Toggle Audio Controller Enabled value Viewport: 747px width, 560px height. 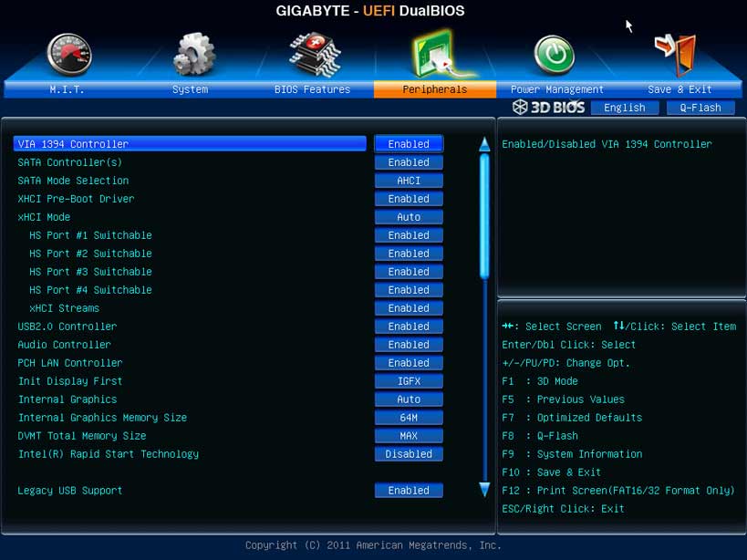[x=409, y=344]
